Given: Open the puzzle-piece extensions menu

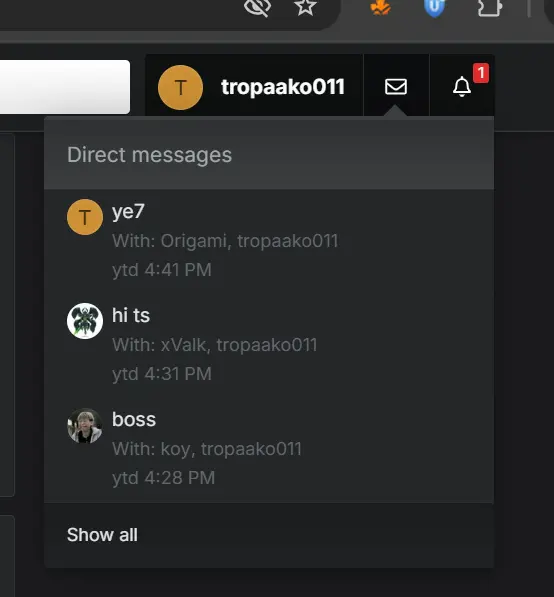Looking at the screenshot, I should (490, 7).
